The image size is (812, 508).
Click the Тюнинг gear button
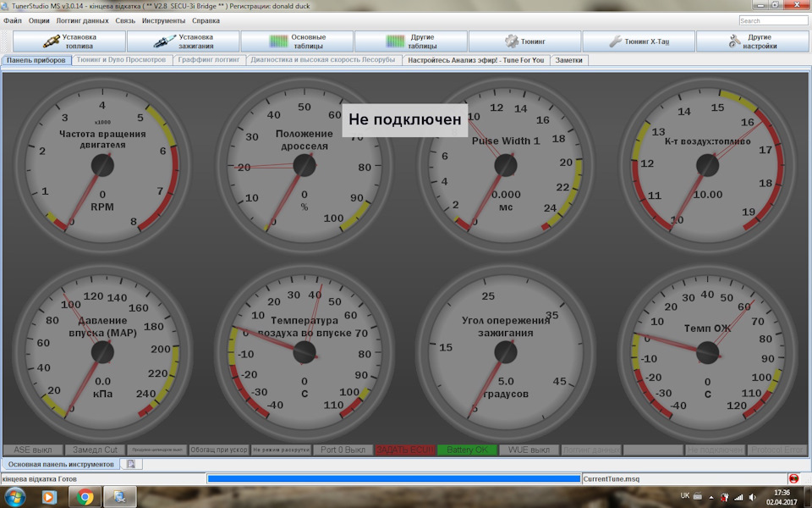tap(524, 41)
